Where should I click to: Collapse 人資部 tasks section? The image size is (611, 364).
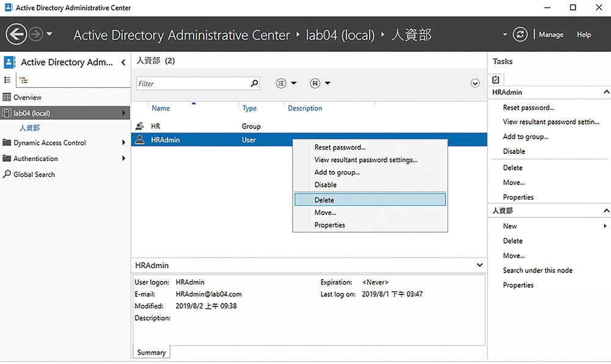[606, 211]
